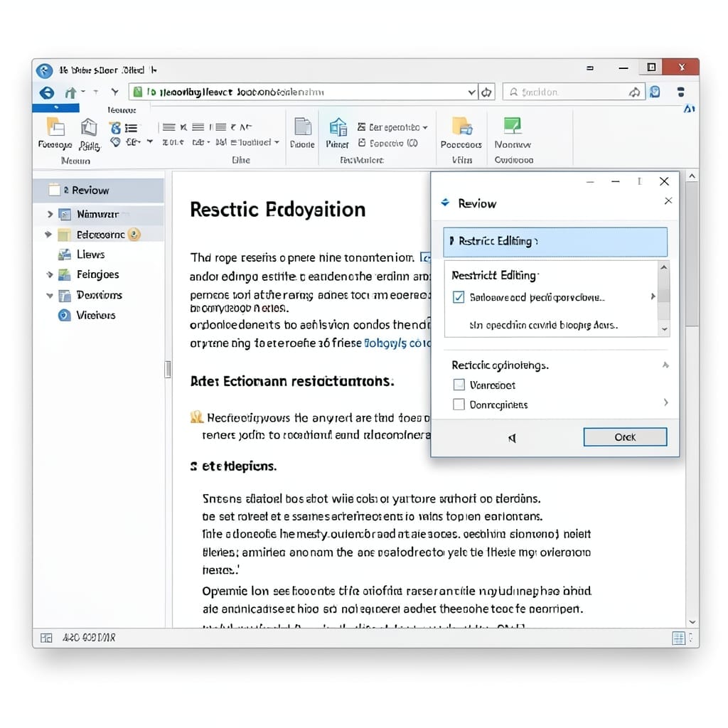Close the Review panel with inner X
Screen dimensions: 728x728
coord(668,200)
